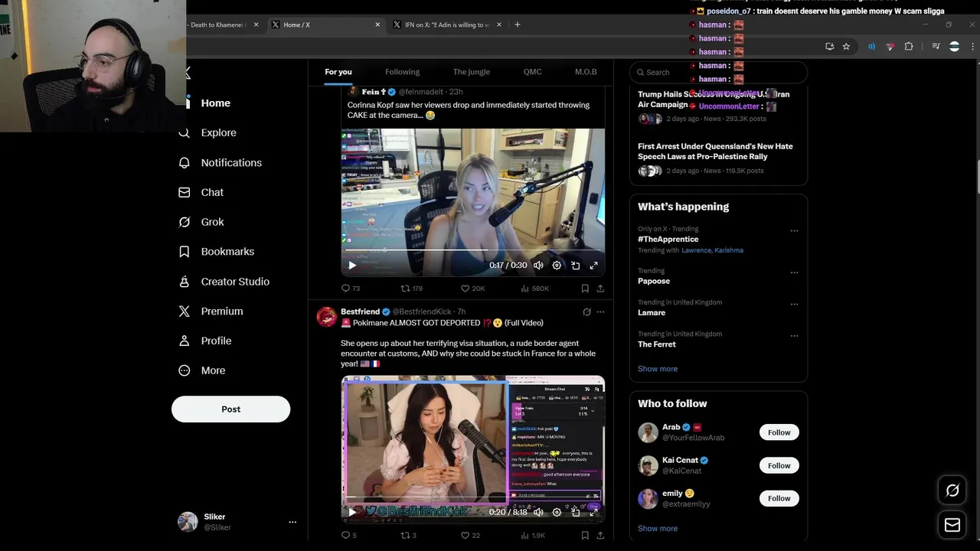Open the More circle menu

184,370
